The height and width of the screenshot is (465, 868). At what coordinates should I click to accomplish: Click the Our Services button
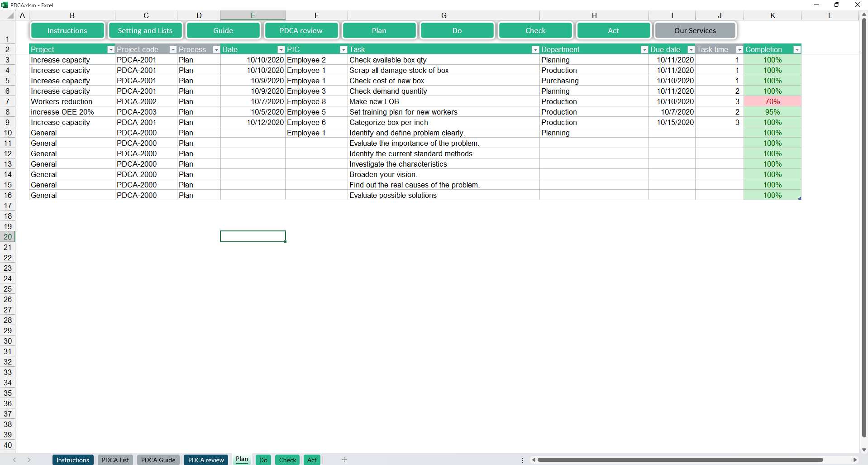pos(695,30)
